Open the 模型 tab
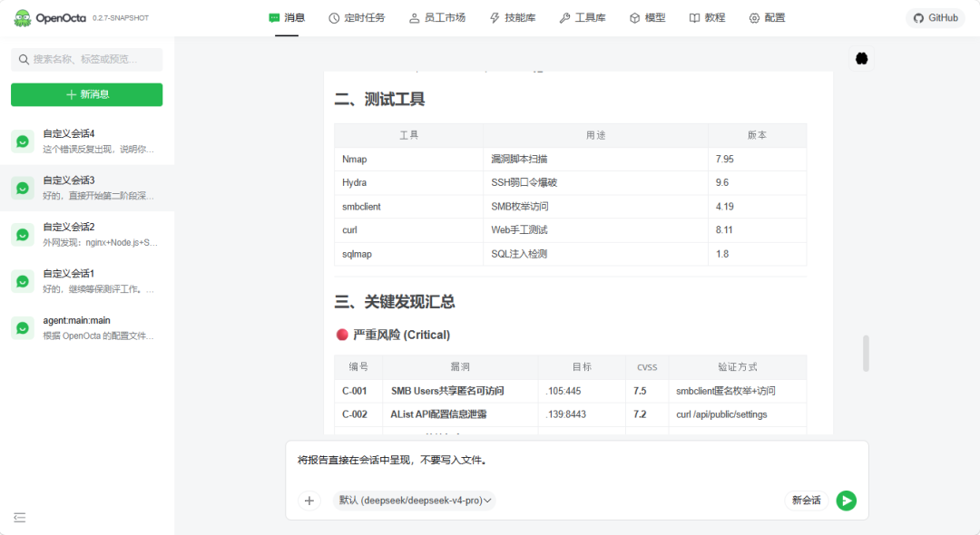 [x=648, y=18]
